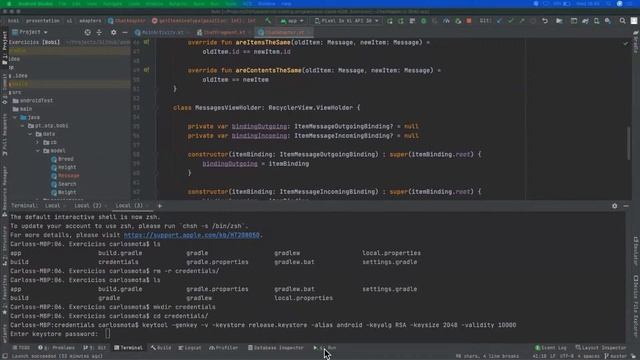This screenshot has height=360, width=640.
Task: Click the Make Project hammer icon
Action: coord(268,20)
